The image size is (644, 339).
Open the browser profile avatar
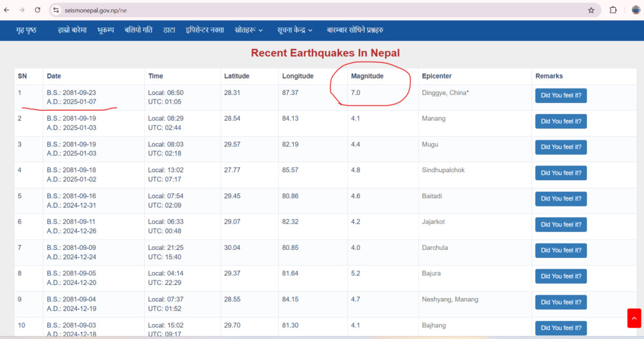point(636,10)
